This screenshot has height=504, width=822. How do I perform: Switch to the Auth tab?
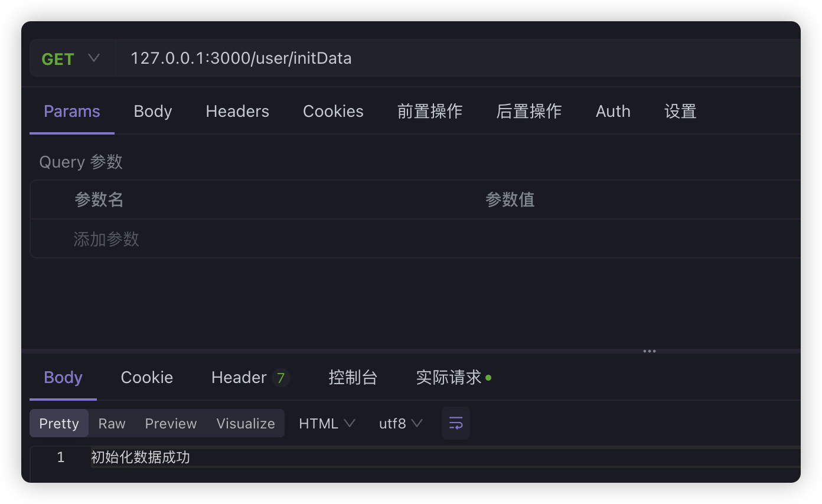point(613,112)
